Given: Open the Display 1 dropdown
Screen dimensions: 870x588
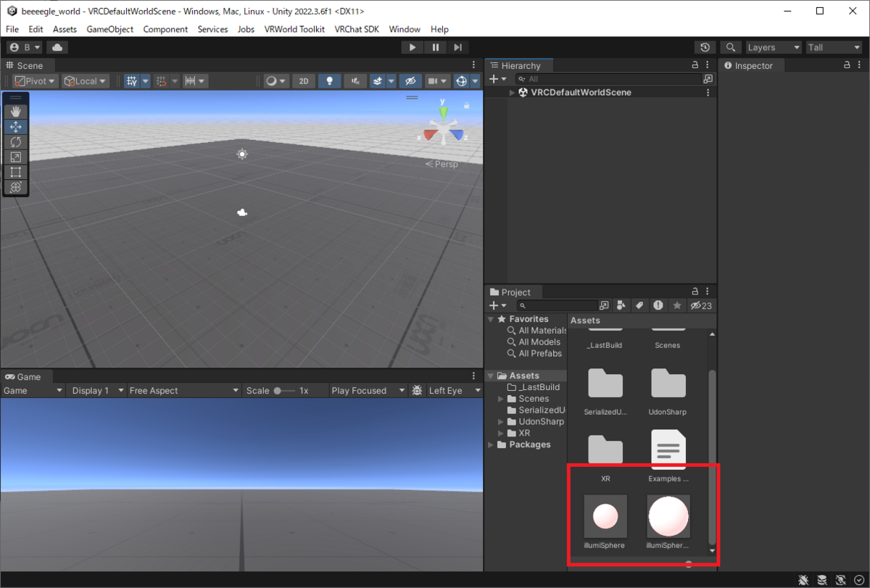Looking at the screenshot, I should pyautogui.click(x=96, y=390).
